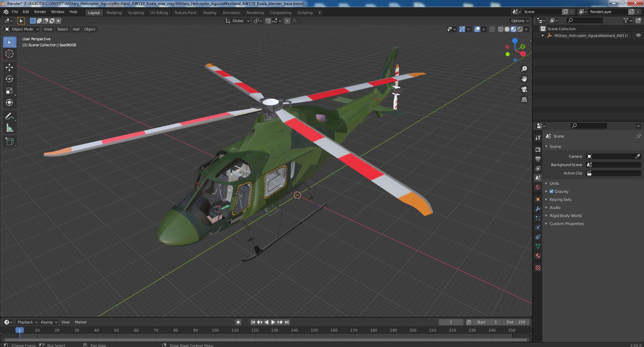Open the File menu
This screenshot has width=644, height=347.
[x=15, y=12]
